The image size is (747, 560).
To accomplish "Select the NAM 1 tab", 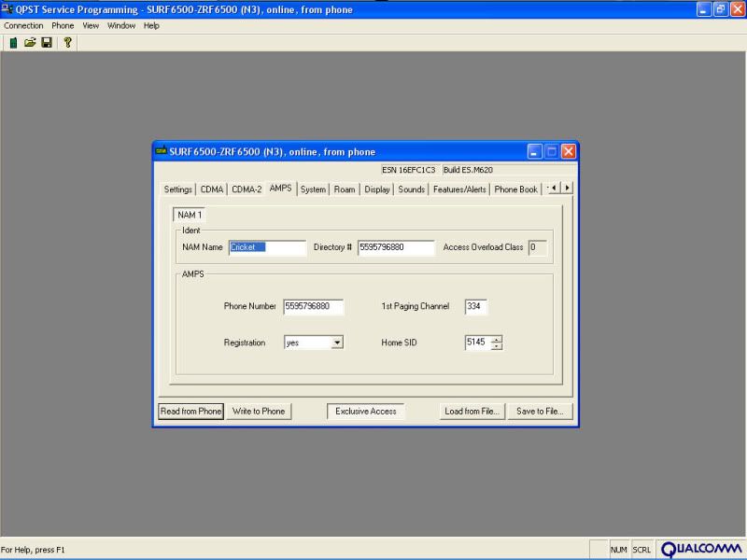I will 190,215.
